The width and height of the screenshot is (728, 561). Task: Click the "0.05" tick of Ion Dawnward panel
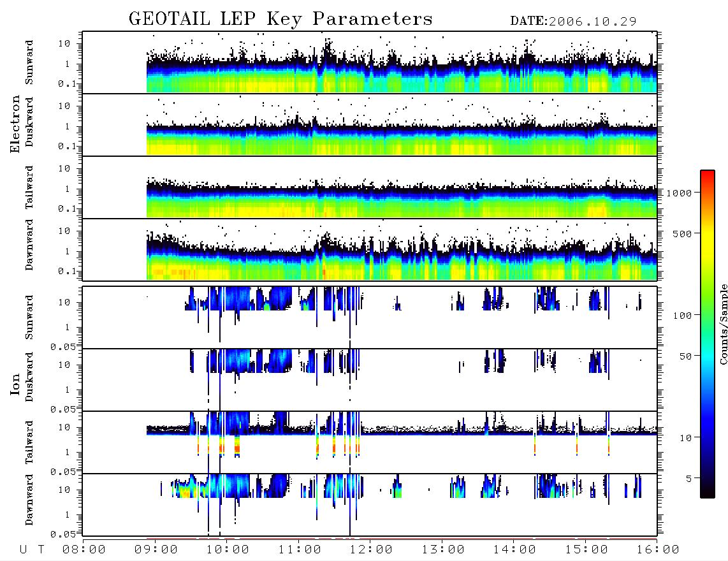coord(64,534)
